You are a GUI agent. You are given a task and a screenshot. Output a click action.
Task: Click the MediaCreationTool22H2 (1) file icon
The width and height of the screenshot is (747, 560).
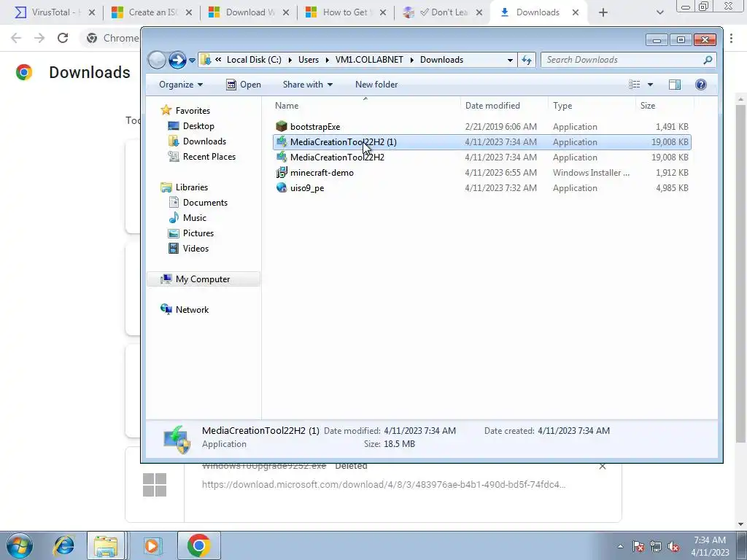[282, 141]
